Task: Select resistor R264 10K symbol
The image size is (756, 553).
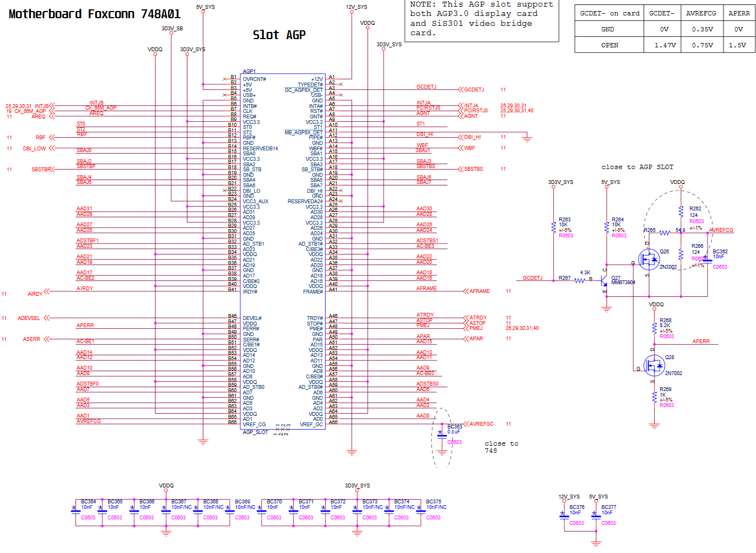Action: 607,227
